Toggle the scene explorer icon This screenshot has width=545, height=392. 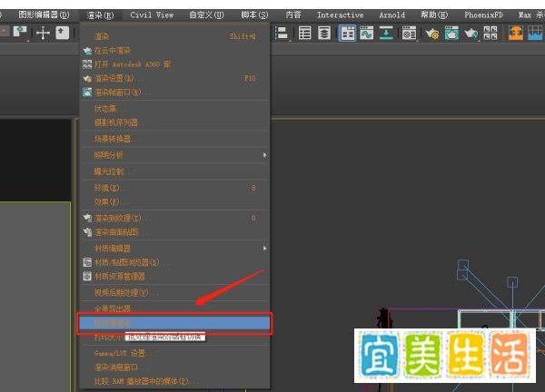(305, 33)
